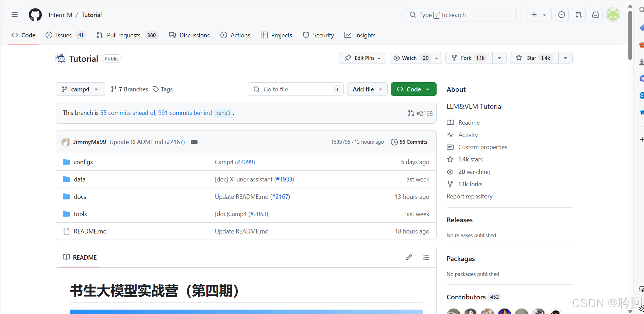The width and height of the screenshot is (644, 314).
Task: Expand the Add file dropdown
Action: click(x=367, y=89)
